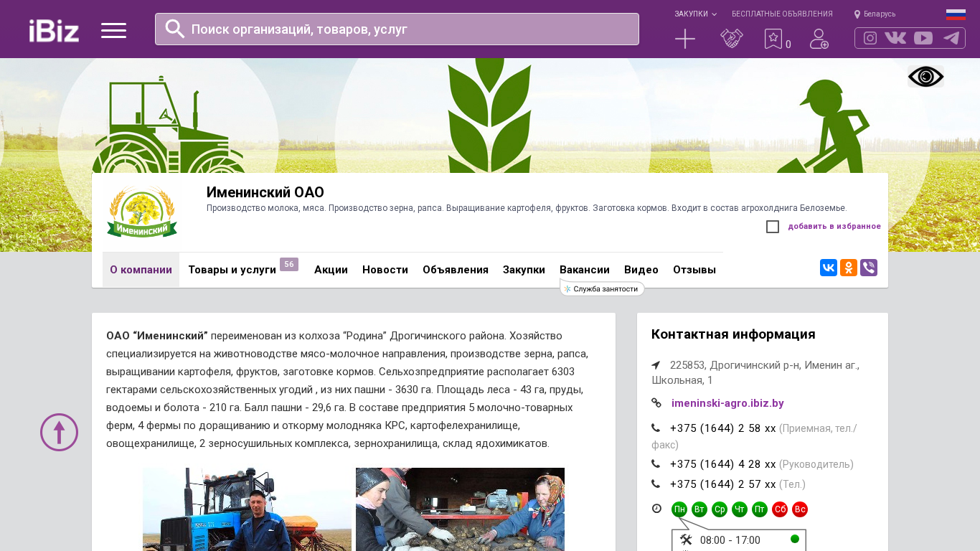Reveal phone number +375 (1644) 2 57 xx
Viewport: 980px width, 551px height.
tap(722, 484)
